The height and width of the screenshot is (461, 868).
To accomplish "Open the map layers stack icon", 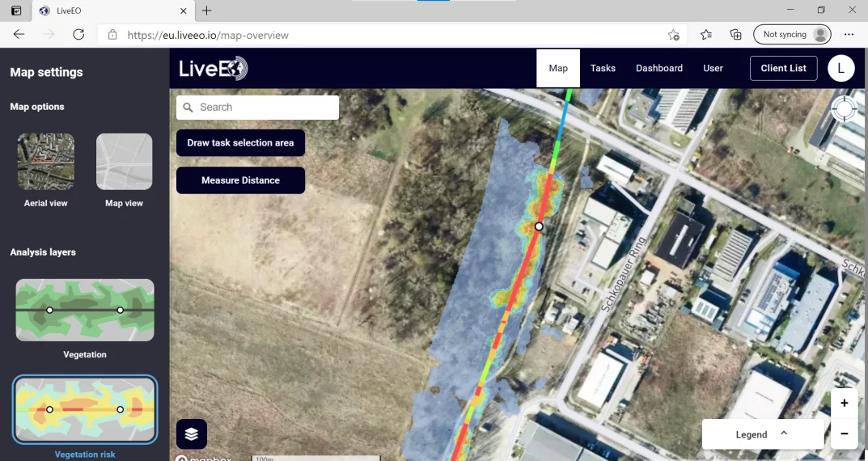I will 192,434.
